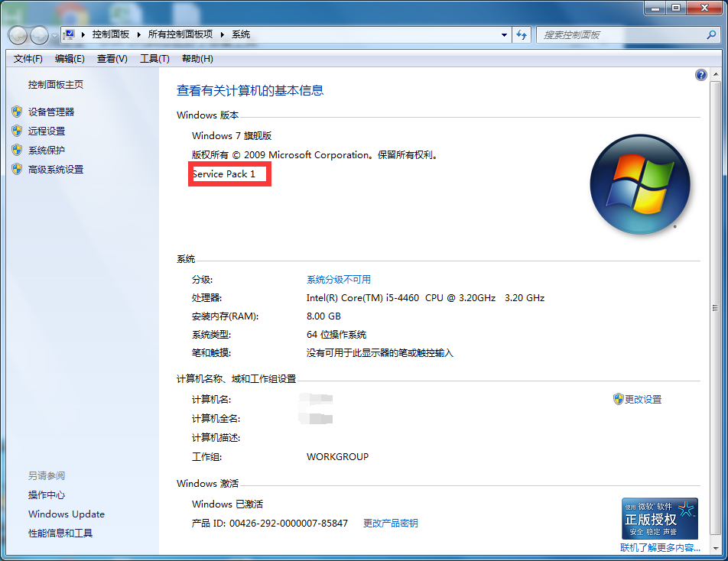Click 联机了解更多内容 link
728x561 pixels.
(660, 547)
